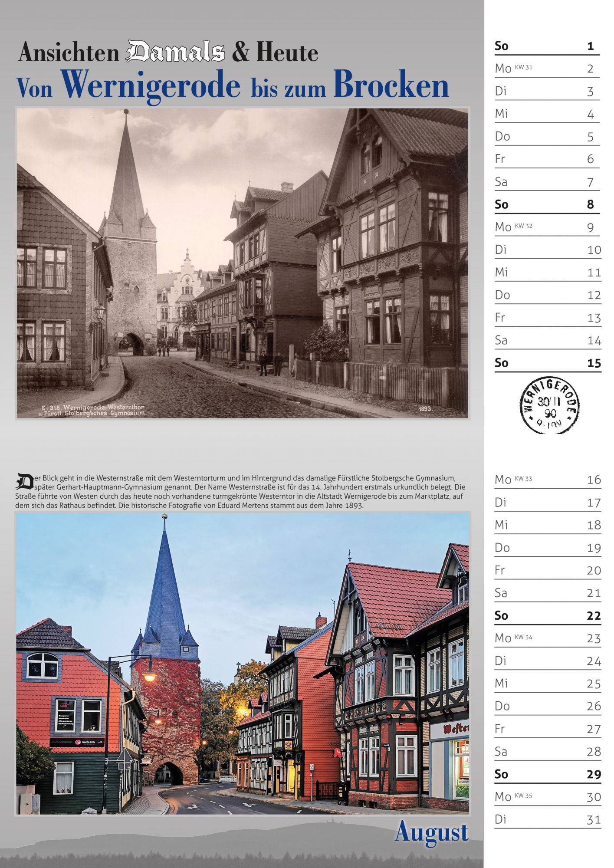Viewport: 614px width, 868px height.
Task: Click the glowing street lamp in modern photo
Action: point(149,676)
